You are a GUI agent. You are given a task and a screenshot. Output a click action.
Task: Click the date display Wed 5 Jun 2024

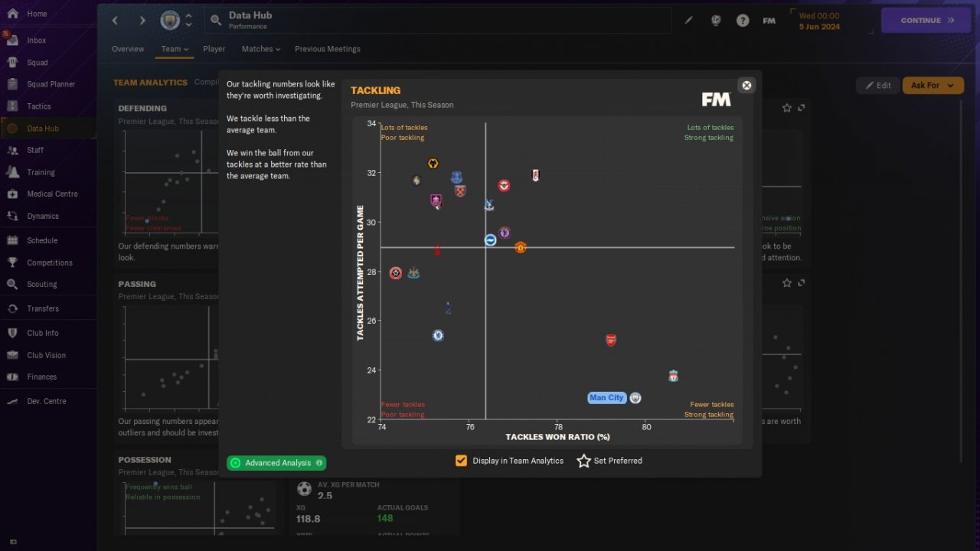click(x=819, y=21)
